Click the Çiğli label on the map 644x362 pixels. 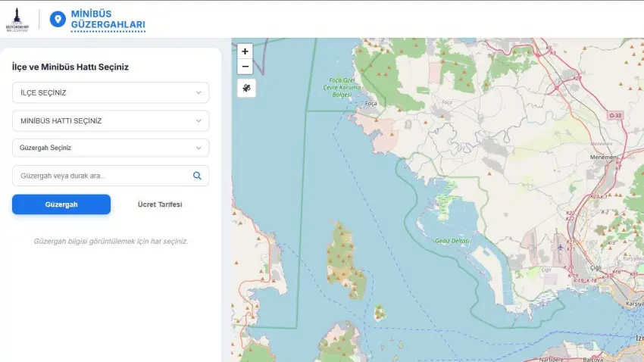(x=596, y=267)
